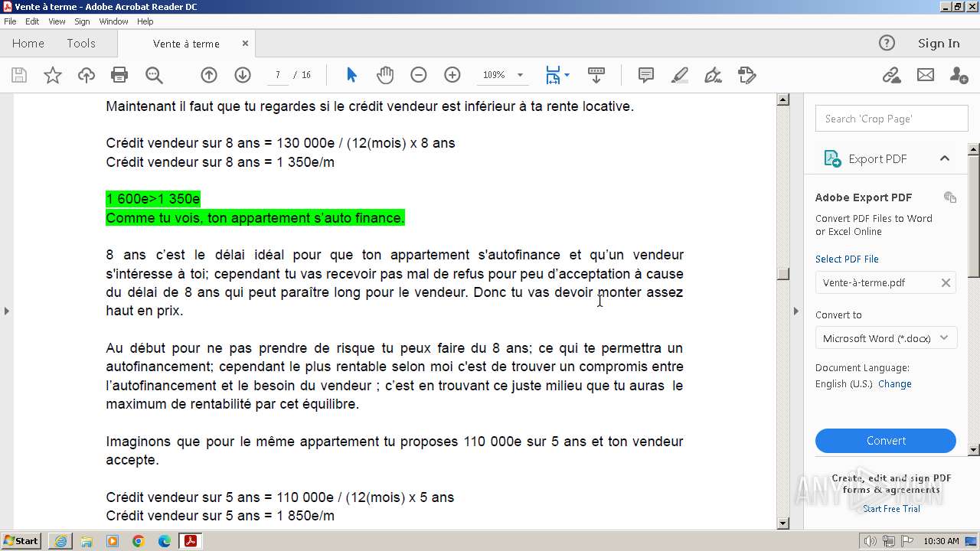Open the Window menu
The height and width of the screenshot is (551, 980).
click(113, 21)
